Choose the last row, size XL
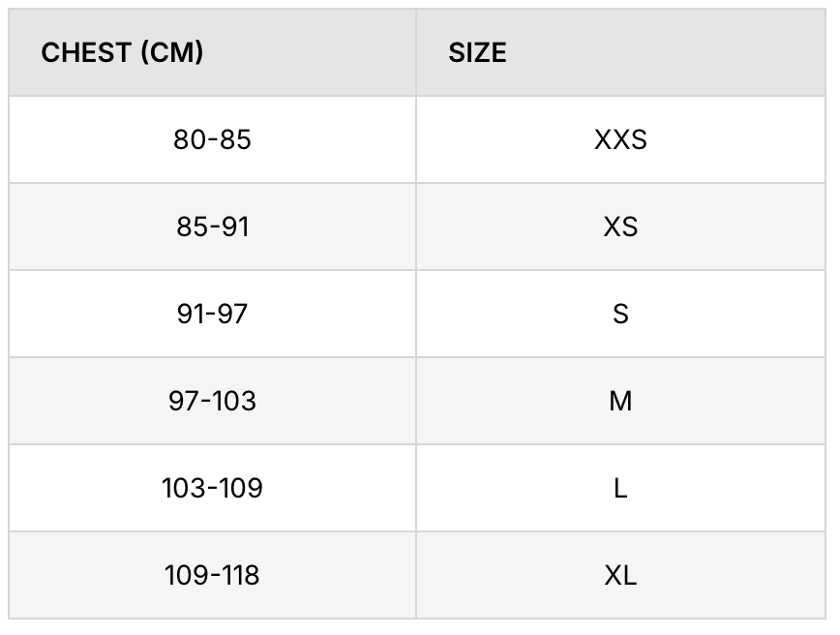Screen dimensions: 840x635 coord(416,576)
